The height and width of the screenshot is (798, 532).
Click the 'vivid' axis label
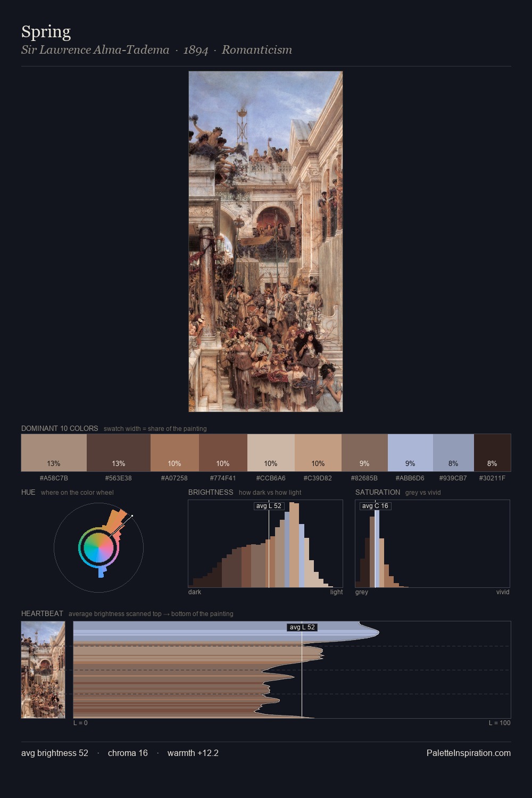(503, 592)
